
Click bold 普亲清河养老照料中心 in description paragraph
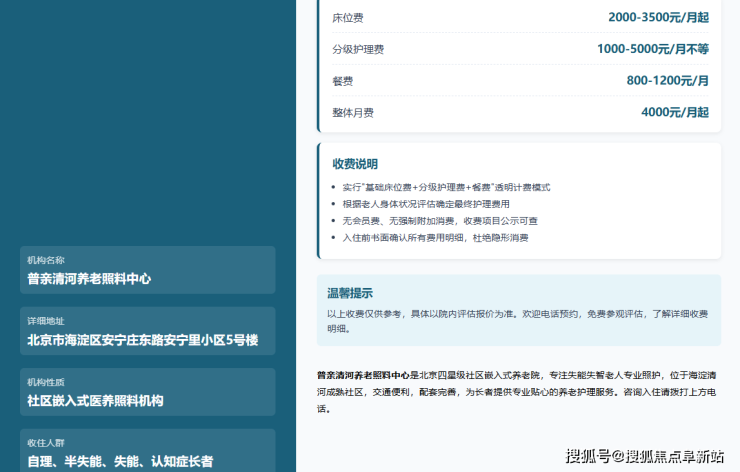pyautogui.click(x=363, y=375)
